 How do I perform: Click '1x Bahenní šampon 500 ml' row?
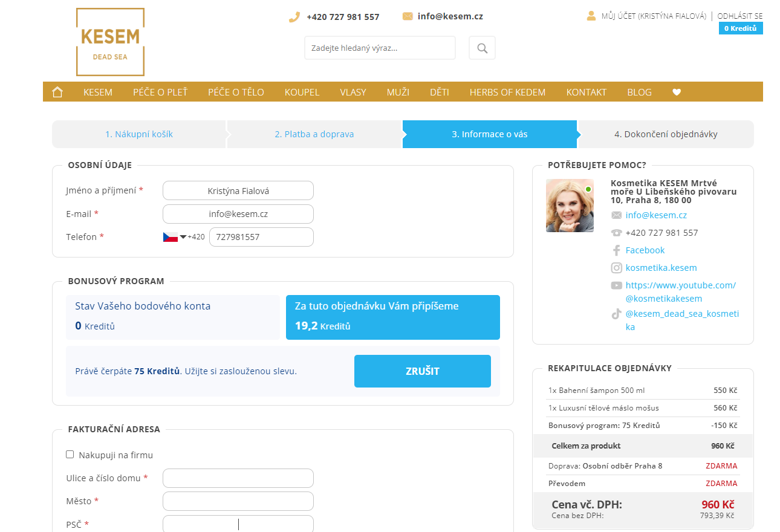[643, 391]
